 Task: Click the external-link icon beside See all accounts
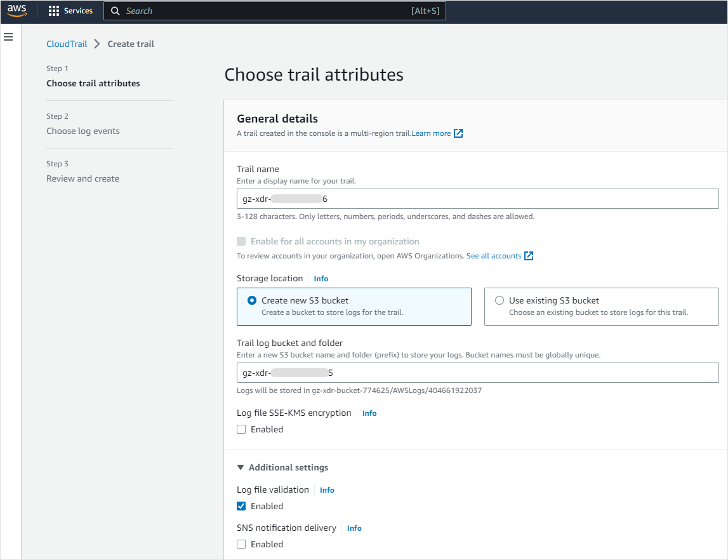point(529,256)
